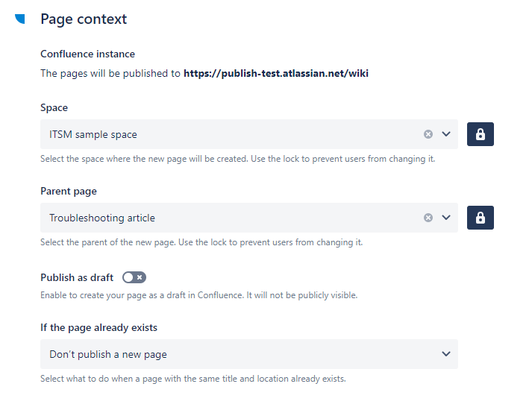Clear the Troubleshooting article parent page
The width and height of the screenshot is (532, 410).
(x=428, y=218)
